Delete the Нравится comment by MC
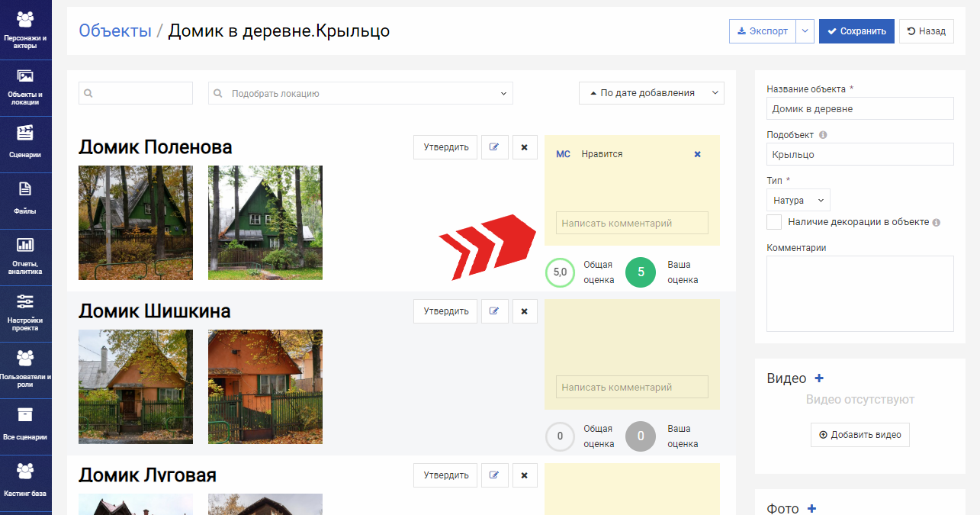The height and width of the screenshot is (515, 980). (x=697, y=154)
